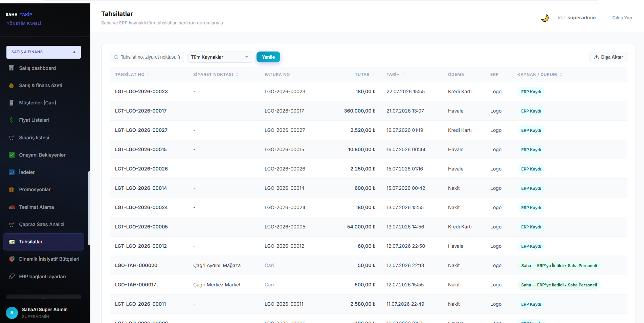This screenshot has height=323, width=644.
Task: Sort by Ziyaret Noktası column arrows
Action: tap(237, 75)
